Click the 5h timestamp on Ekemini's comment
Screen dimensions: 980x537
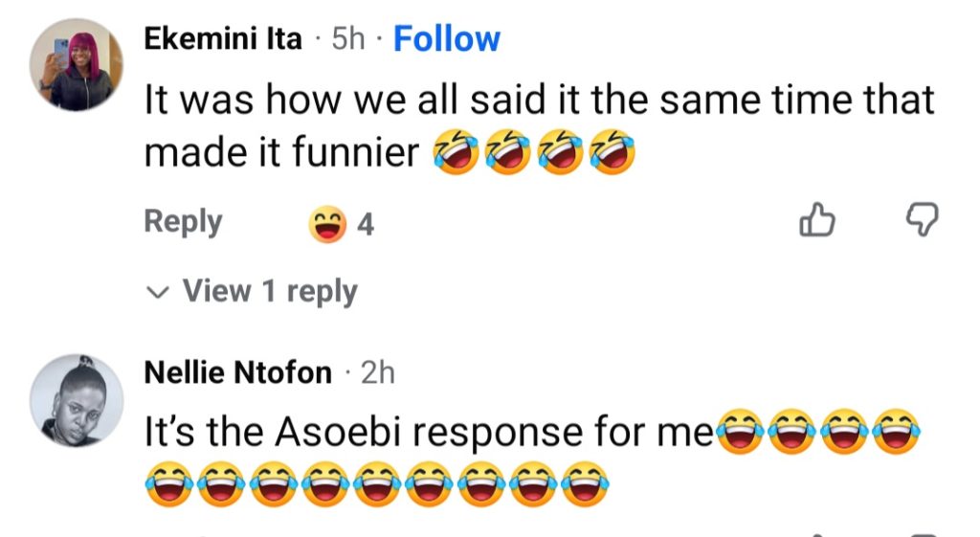pyautogui.click(x=348, y=38)
